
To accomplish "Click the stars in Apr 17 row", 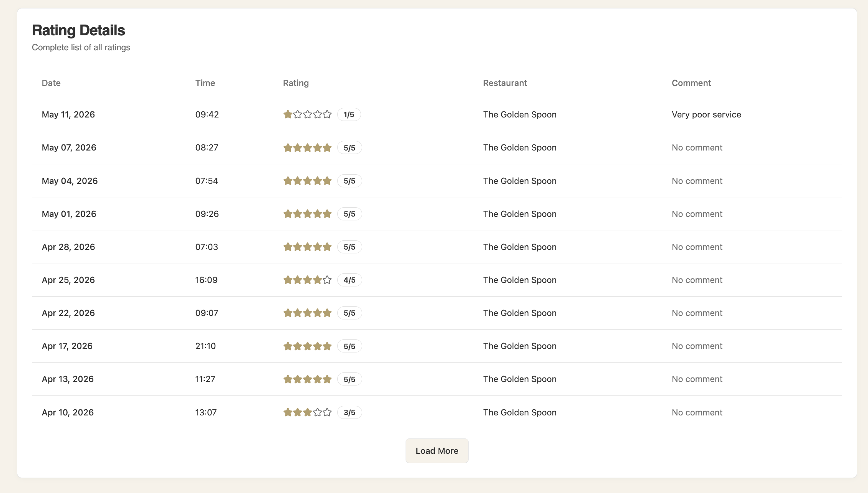I will [307, 346].
